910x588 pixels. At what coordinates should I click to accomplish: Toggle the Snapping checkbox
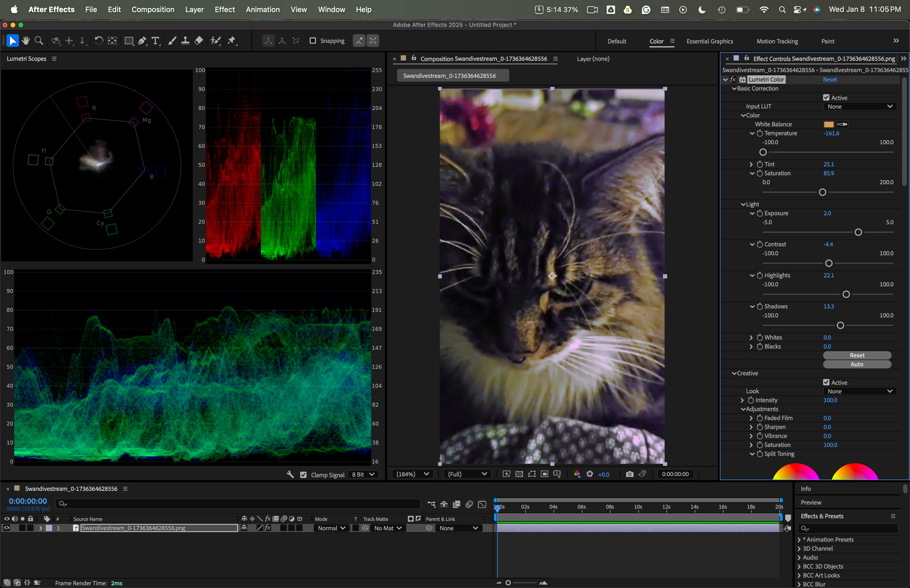tap(313, 41)
